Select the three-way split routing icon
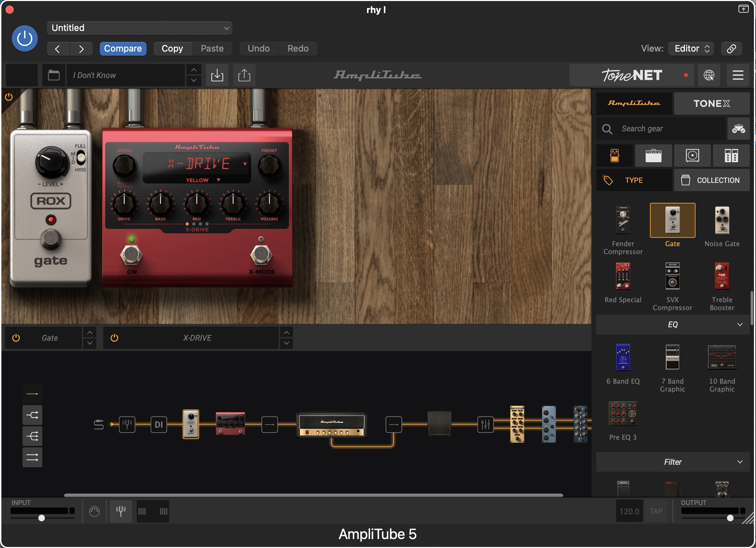This screenshot has height=548, width=756. click(32, 436)
